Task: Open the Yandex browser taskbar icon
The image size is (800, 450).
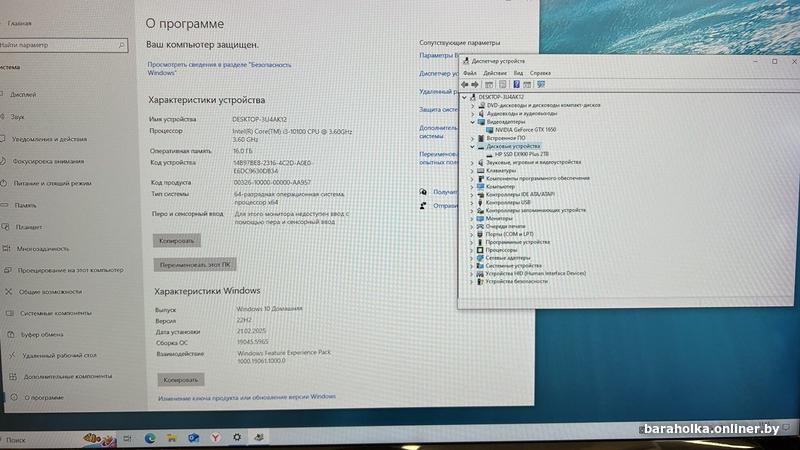Action: pyautogui.click(x=215, y=438)
